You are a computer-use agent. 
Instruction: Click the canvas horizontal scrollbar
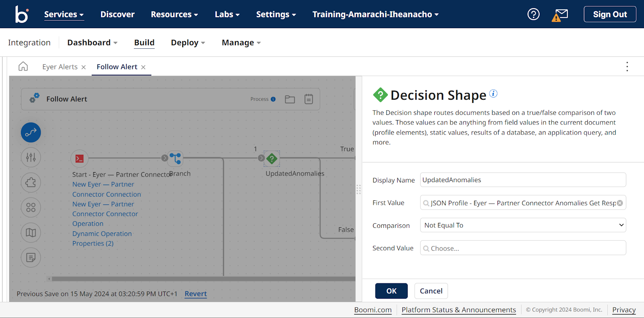(x=203, y=279)
